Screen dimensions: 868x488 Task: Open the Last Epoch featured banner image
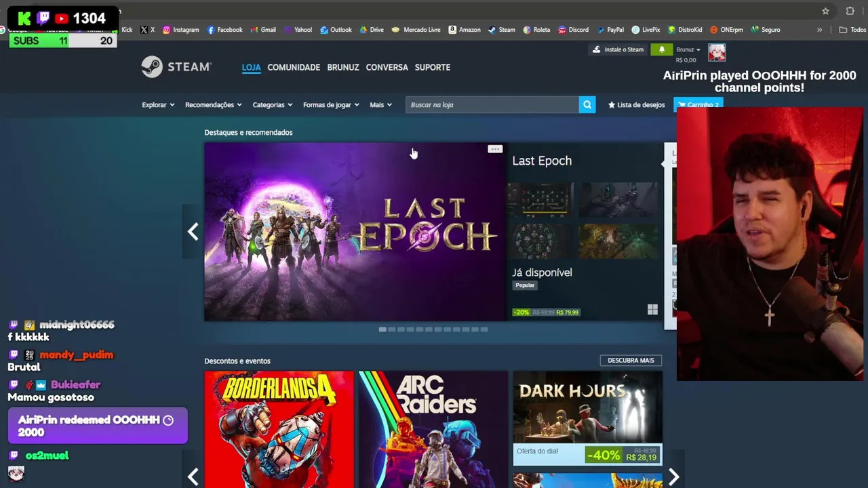click(355, 232)
